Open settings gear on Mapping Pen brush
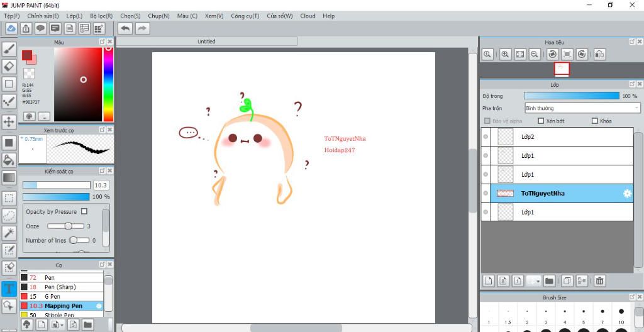The image size is (644, 332). [x=99, y=306]
